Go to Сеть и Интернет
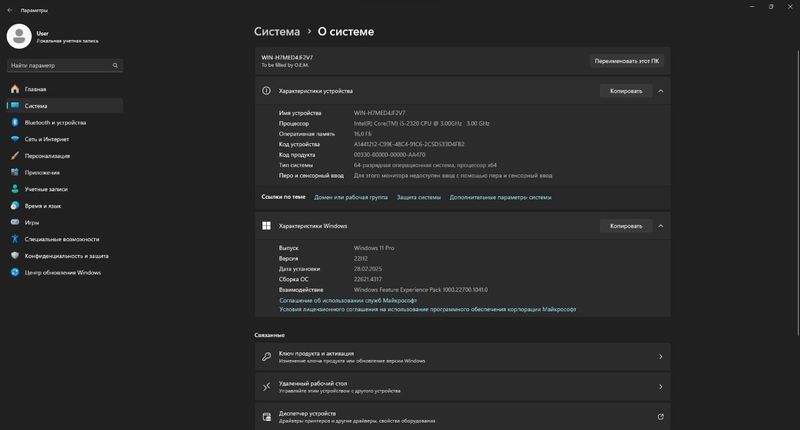Screen dimensions: 800x430 (65, 139)
